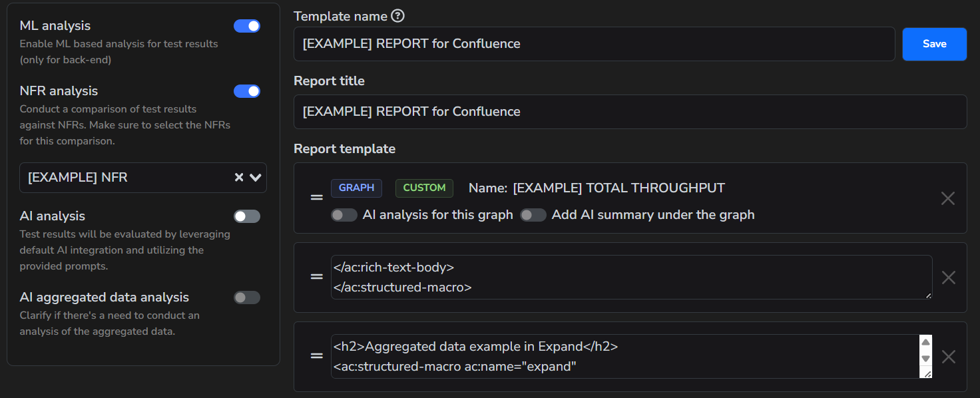Clear the selected [EXAMPLE] NFR

pos(238,177)
